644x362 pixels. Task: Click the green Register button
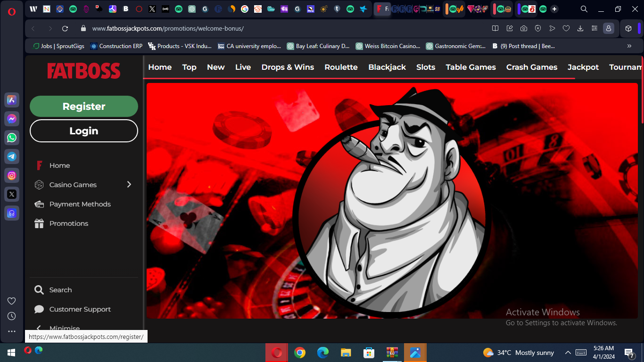coord(84,106)
